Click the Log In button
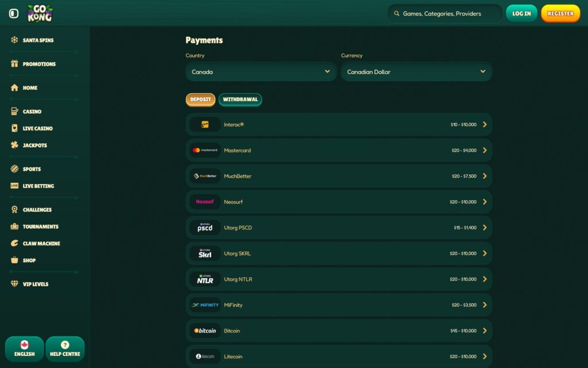 coord(521,13)
